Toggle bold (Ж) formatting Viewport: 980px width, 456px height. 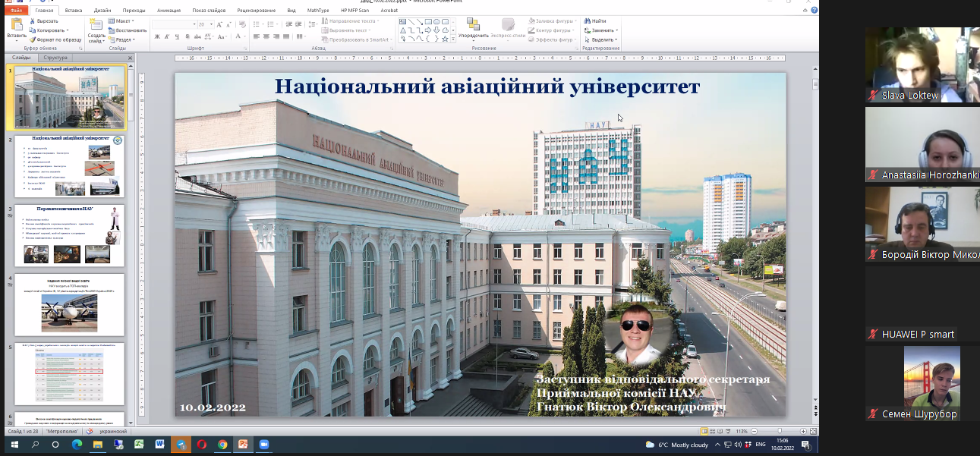156,36
